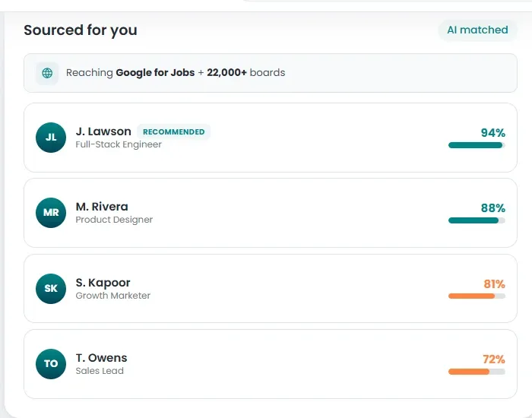Image resolution: width=532 pixels, height=418 pixels.
Task: Select the SK avatar circle
Action: [x=51, y=289]
